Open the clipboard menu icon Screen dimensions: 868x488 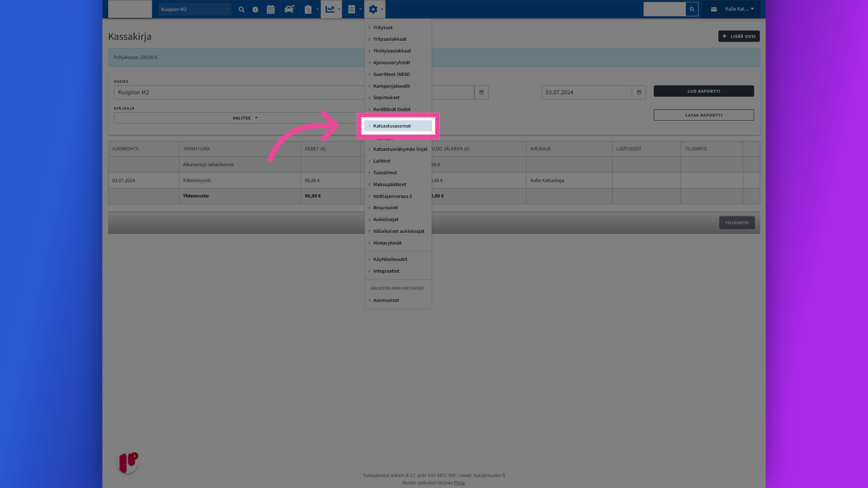point(309,9)
